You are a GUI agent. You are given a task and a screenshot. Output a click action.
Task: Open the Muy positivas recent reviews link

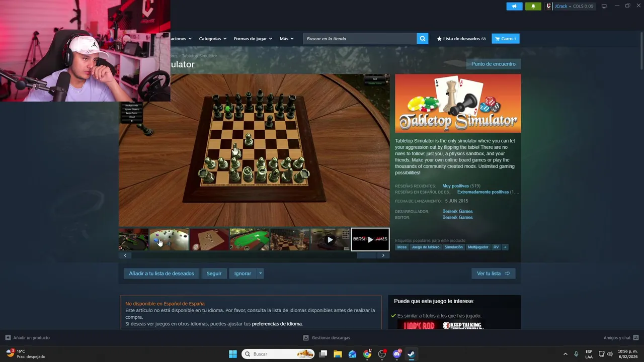pos(455,186)
